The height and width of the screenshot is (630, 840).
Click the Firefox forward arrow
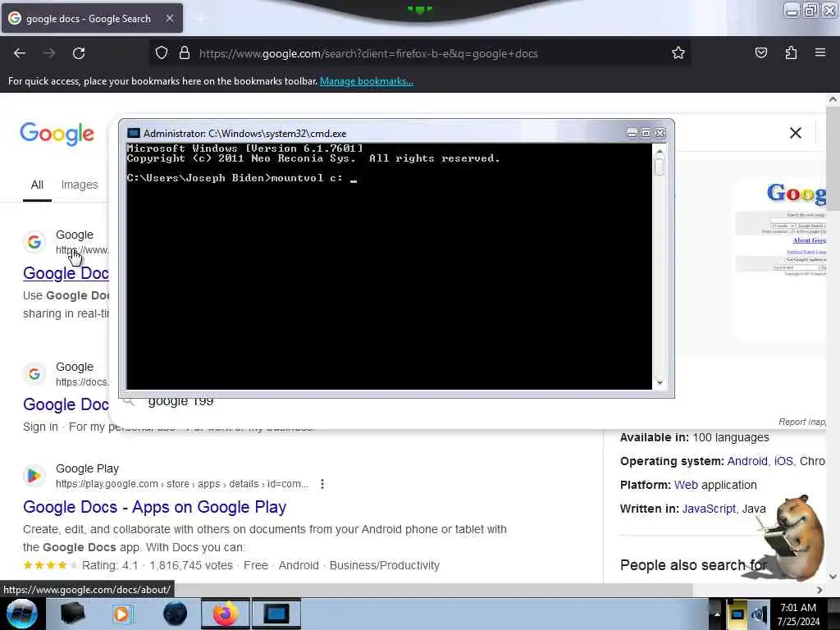pyautogui.click(x=49, y=53)
